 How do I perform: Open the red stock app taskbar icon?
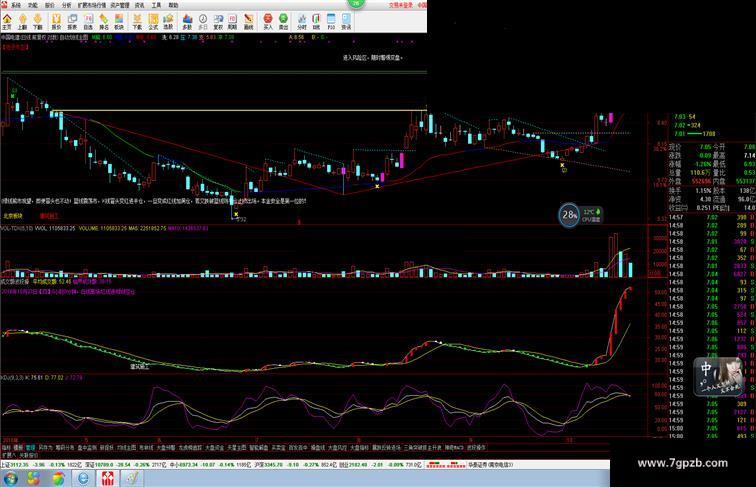tap(107, 479)
